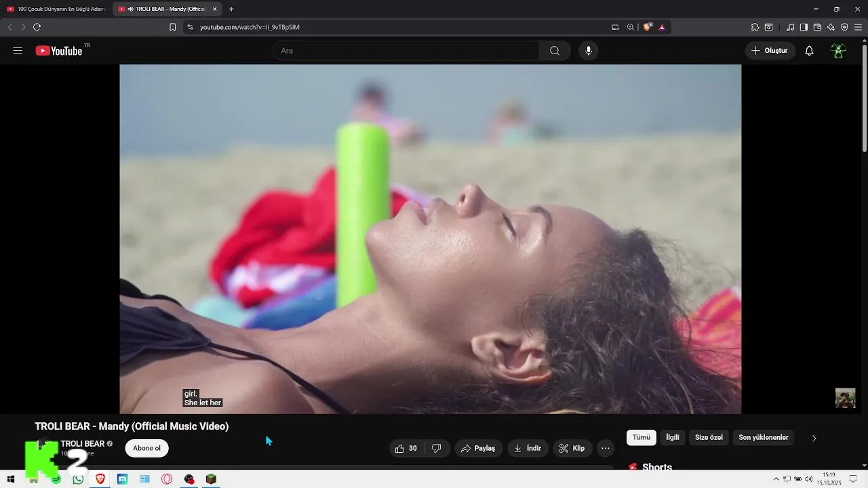This screenshot has height=488, width=868.
Task: Open the volume speaker tray icon
Action: tap(808, 479)
